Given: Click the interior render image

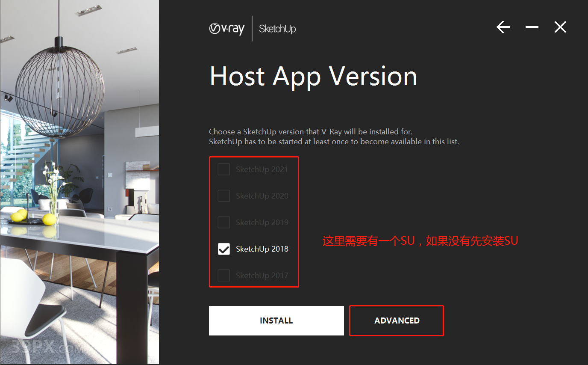Looking at the screenshot, I should click(79, 182).
